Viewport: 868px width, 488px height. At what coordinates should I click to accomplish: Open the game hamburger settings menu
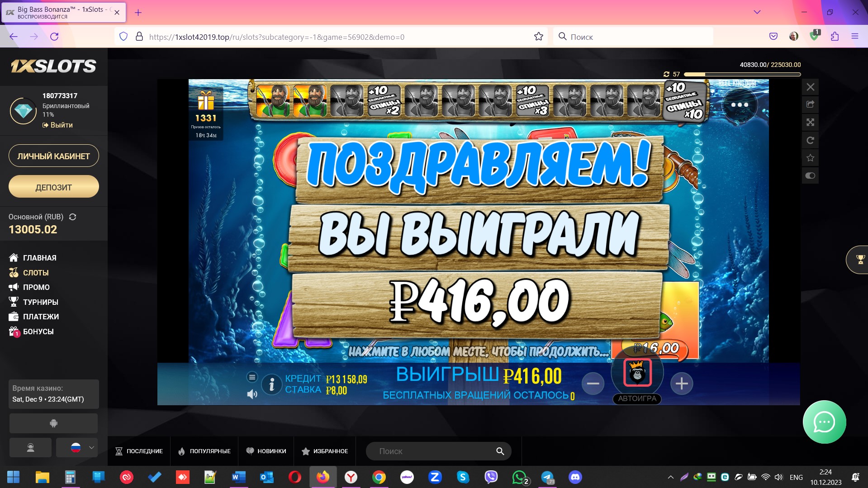click(x=252, y=377)
